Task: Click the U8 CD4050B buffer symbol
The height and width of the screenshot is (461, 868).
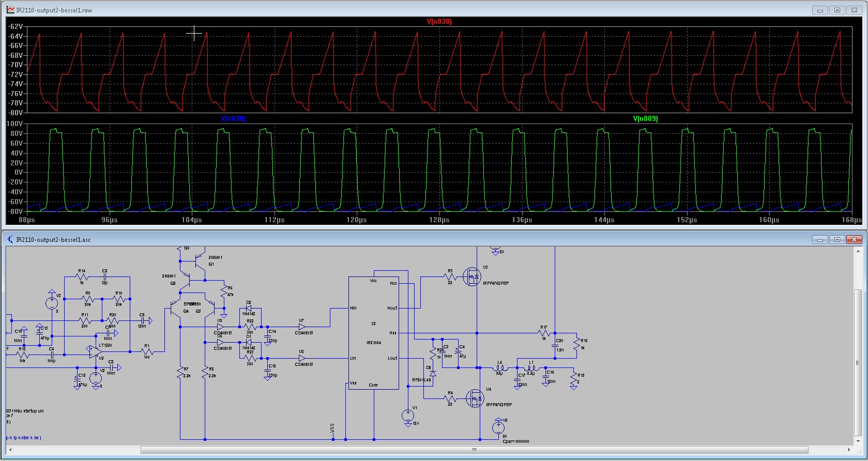Action: click(x=302, y=358)
